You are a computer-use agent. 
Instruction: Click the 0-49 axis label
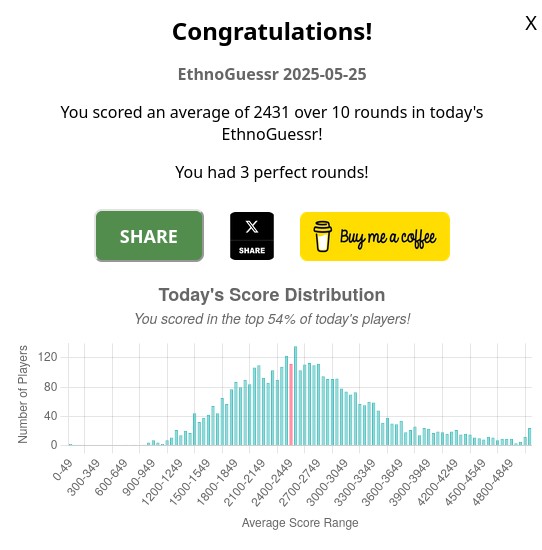(x=63, y=470)
